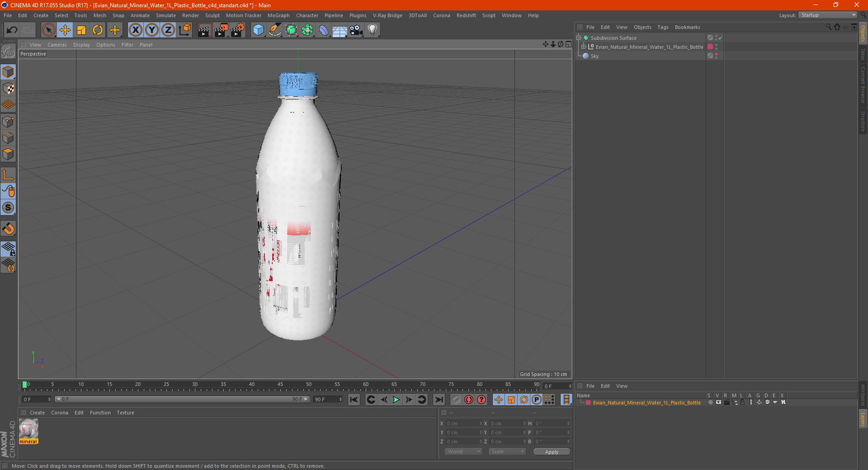Screen dimensions: 868x470
Task: Open the Array modeling objects icon
Action: tap(307, 30)
